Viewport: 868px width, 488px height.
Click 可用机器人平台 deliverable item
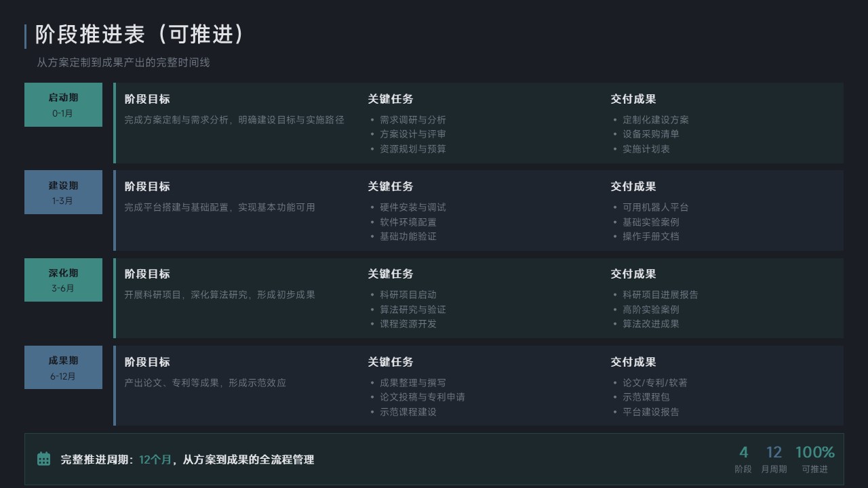(x=655, y=207)
